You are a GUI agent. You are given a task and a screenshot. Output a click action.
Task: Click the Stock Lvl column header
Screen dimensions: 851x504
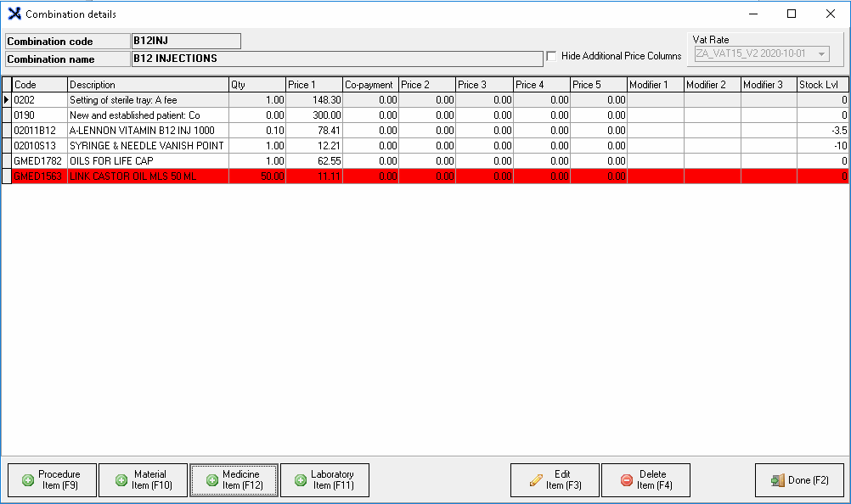coord(823,85)
